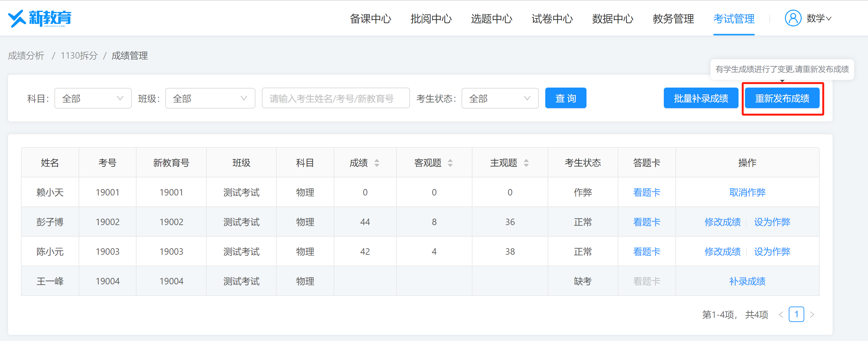Sort by 主观题 column arrows
Image resolution: width=868 pixels, height=341 pixels.
pyautogui.click(x=526, y=163)
